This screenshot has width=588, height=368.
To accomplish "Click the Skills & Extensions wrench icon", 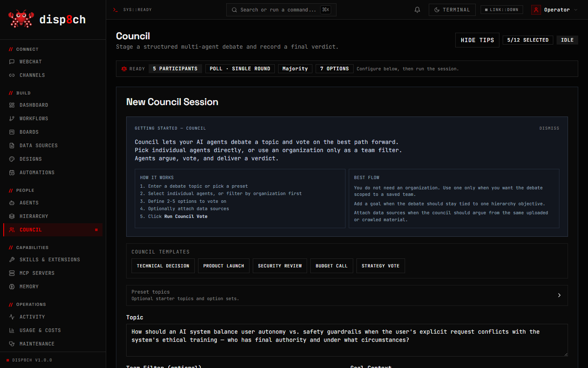I will 12,260.
